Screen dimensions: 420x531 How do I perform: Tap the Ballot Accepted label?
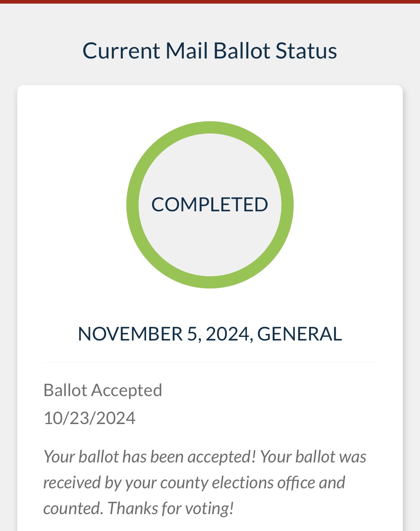coord(103,390)
